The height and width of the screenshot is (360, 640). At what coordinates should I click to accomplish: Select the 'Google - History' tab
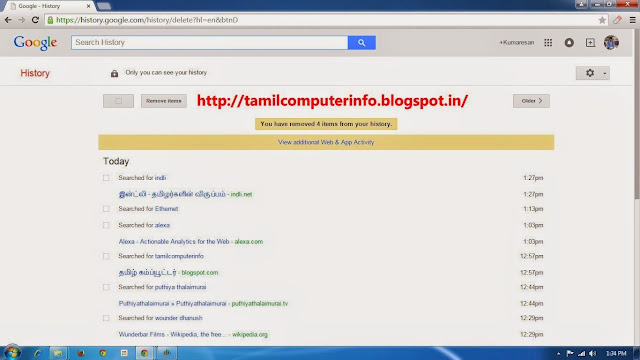(x=48, y=6)
